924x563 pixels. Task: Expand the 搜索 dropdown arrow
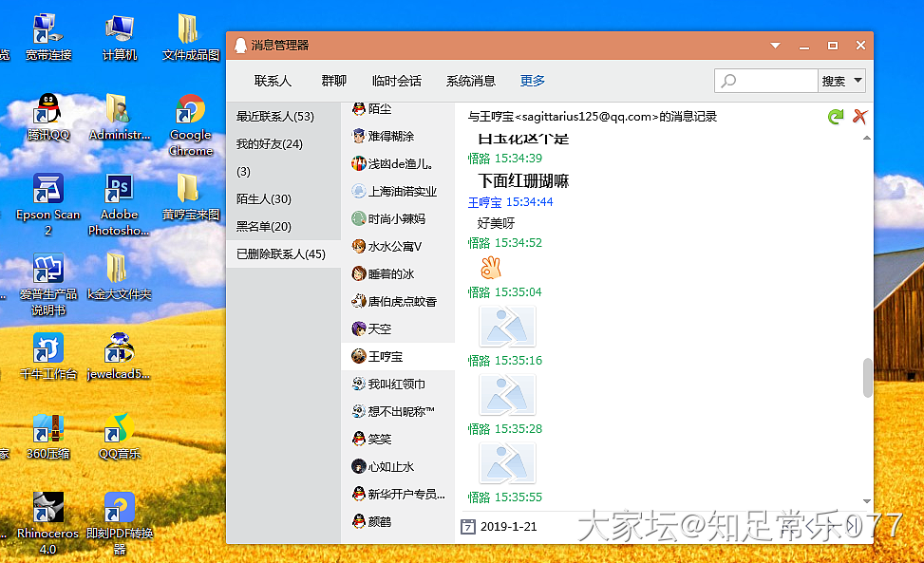pos(858,81)
